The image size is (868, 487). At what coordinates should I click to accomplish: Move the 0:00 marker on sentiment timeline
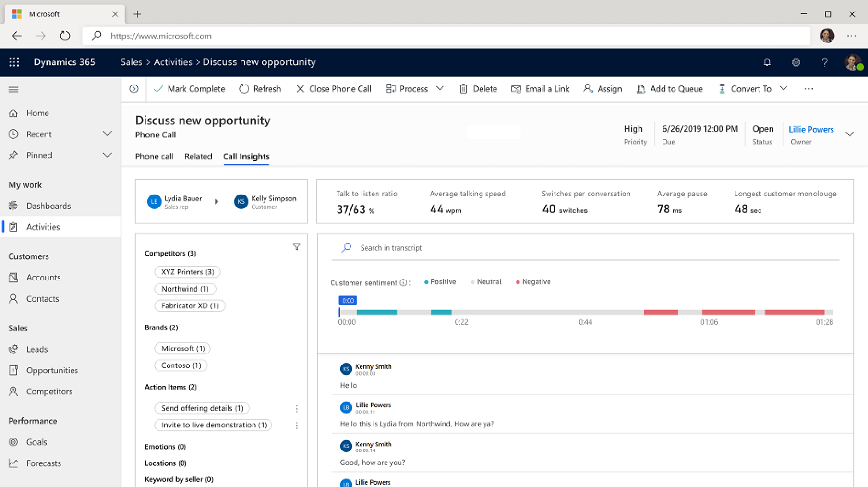click(348, 300)
